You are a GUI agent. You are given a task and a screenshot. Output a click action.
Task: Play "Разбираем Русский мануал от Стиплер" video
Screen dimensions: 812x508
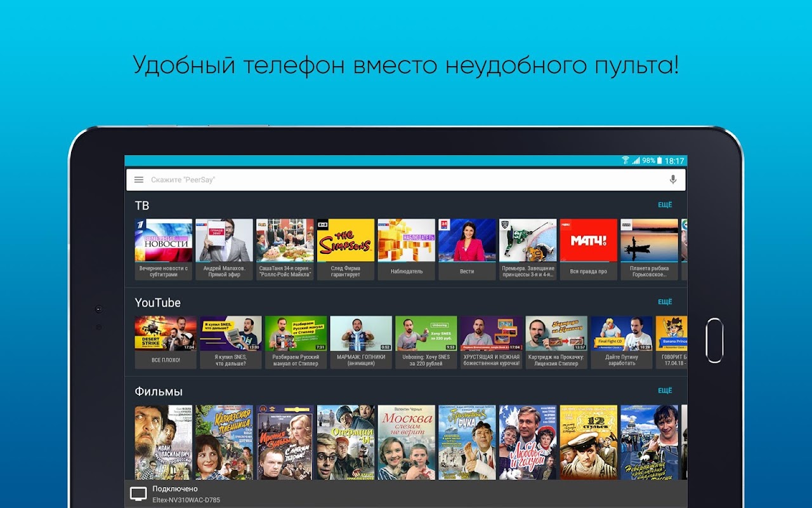click(x=296, y=343)
